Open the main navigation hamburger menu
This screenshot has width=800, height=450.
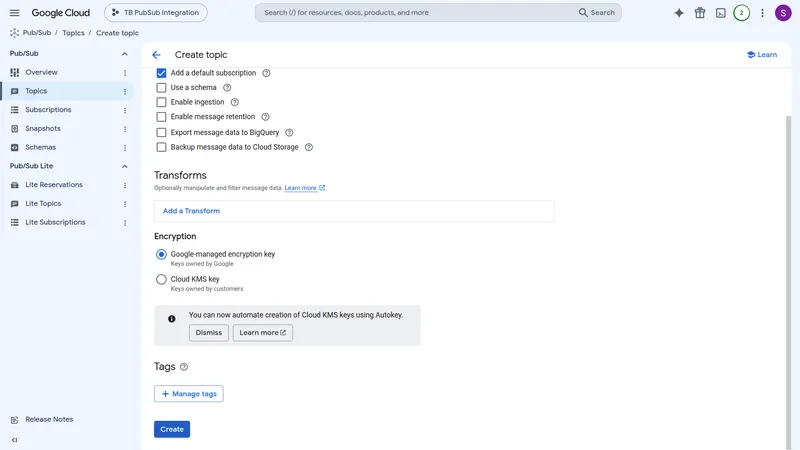14,13
